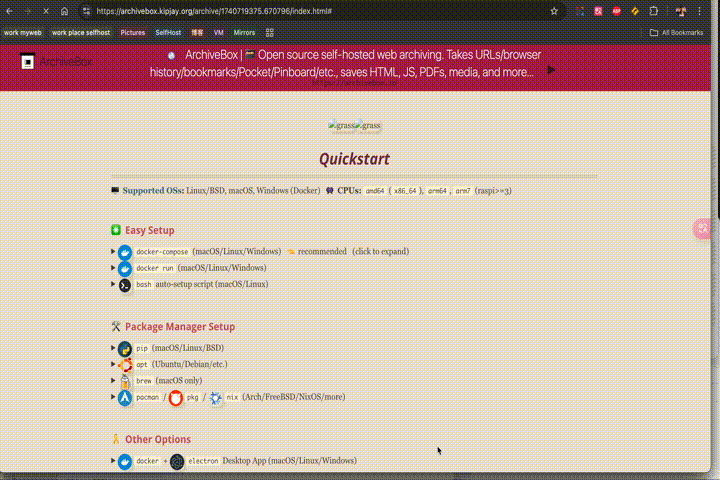
Task: Go to the browser home page icon
Action: 64,11
